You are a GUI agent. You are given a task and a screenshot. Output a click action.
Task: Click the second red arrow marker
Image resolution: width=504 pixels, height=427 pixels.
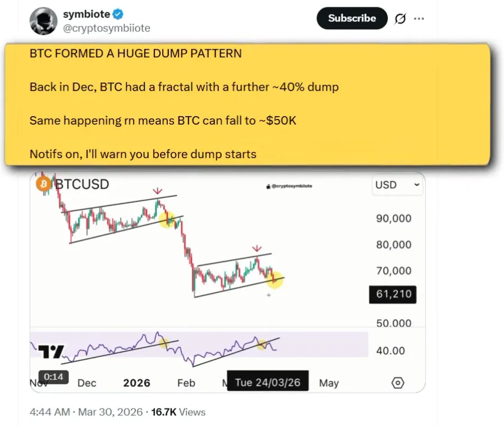click(x=256, y=247)
